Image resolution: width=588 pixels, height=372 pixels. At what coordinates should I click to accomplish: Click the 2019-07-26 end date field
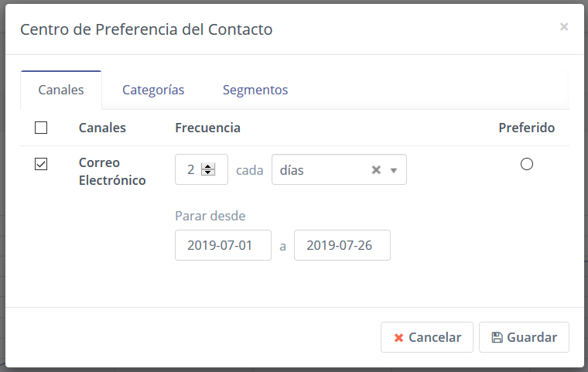tap(342, 246)
